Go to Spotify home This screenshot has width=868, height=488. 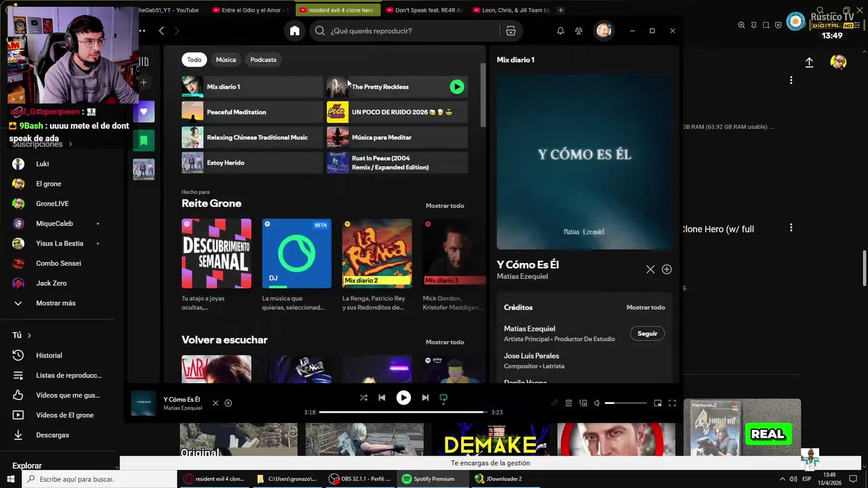click(x=294, y=30)
